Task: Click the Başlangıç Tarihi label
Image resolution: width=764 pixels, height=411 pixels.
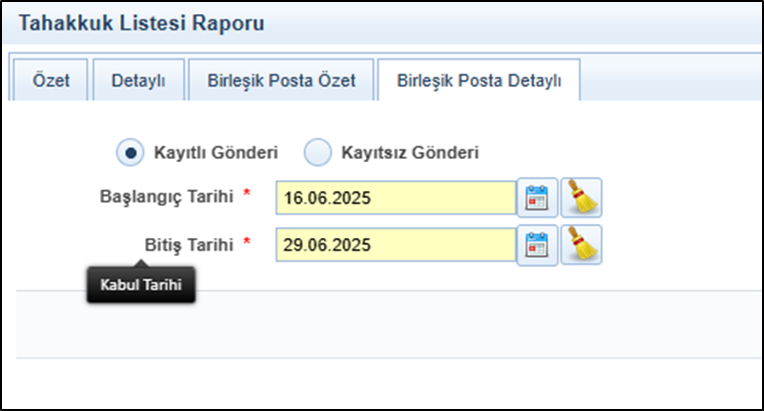Action: point(167,197)
